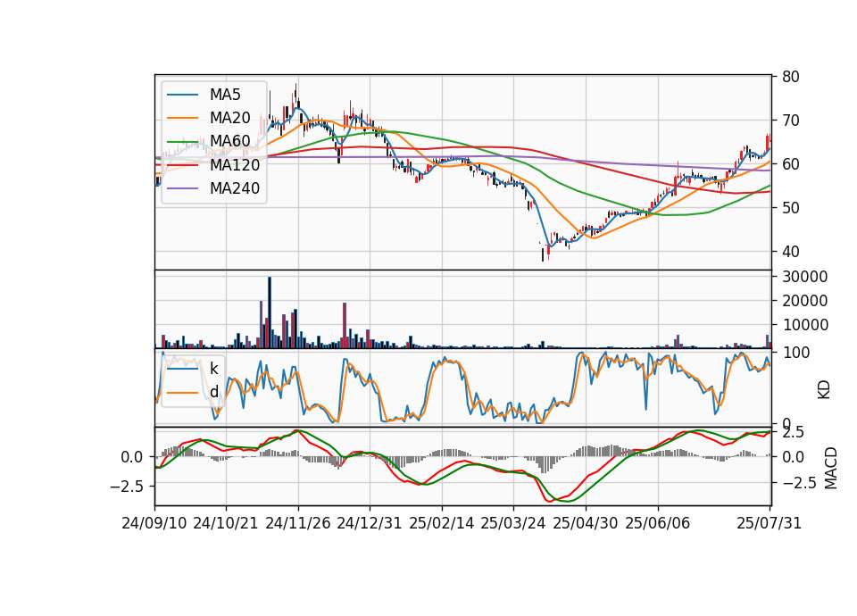Click the 25/04/30 date axis label
The image size is (857, 616).
pyautogui.click(x=586, y=523)
